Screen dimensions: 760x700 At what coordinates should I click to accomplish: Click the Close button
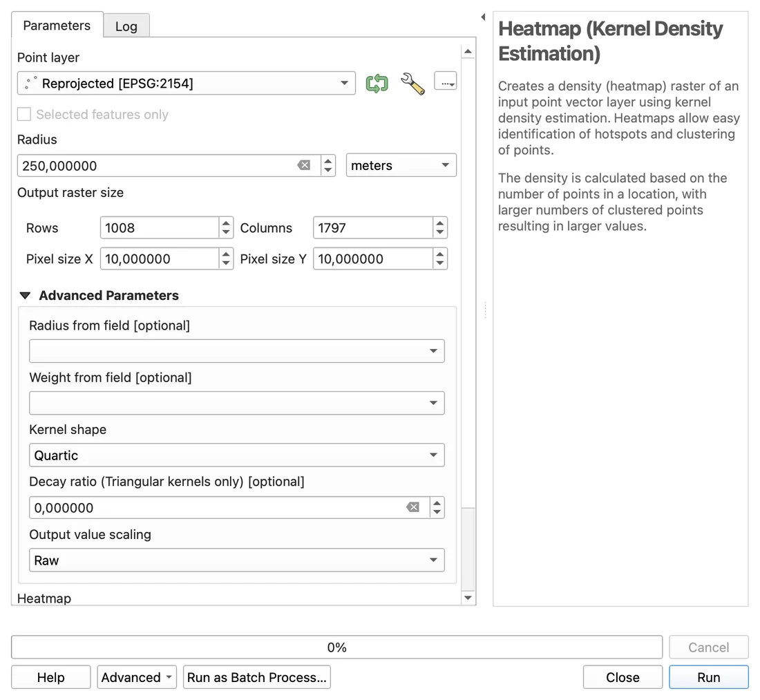[x=623, y=677]
